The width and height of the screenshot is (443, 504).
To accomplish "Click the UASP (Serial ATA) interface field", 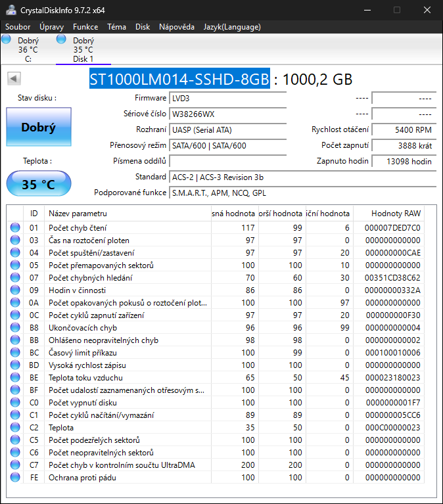I will pyautogui.click(x=227, y=130).
